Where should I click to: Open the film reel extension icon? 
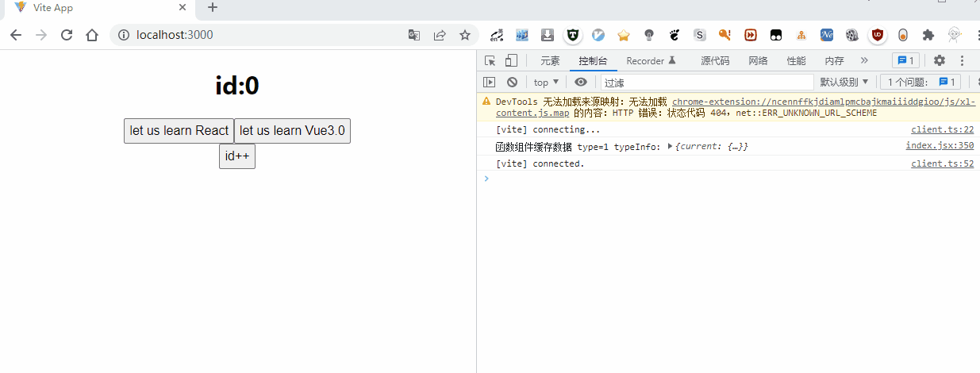[x=852, y=35]
